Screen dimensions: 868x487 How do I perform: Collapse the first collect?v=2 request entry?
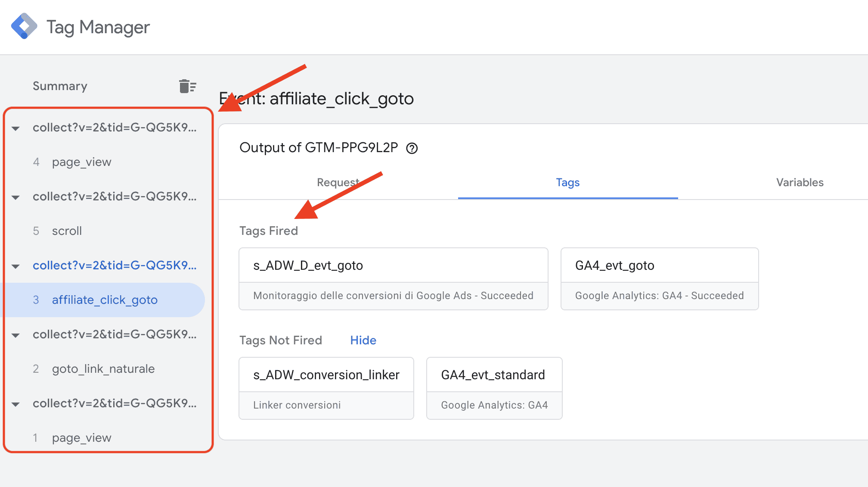[15, 128]
